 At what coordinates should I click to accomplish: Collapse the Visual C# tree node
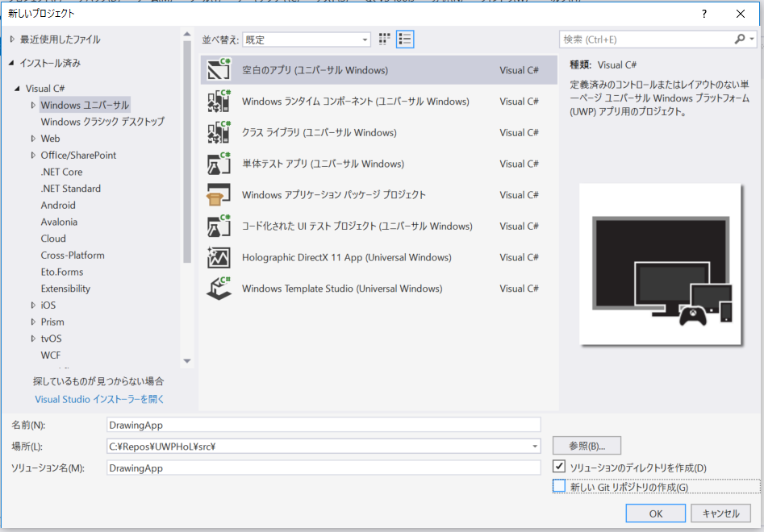click(x=18, y=88)
